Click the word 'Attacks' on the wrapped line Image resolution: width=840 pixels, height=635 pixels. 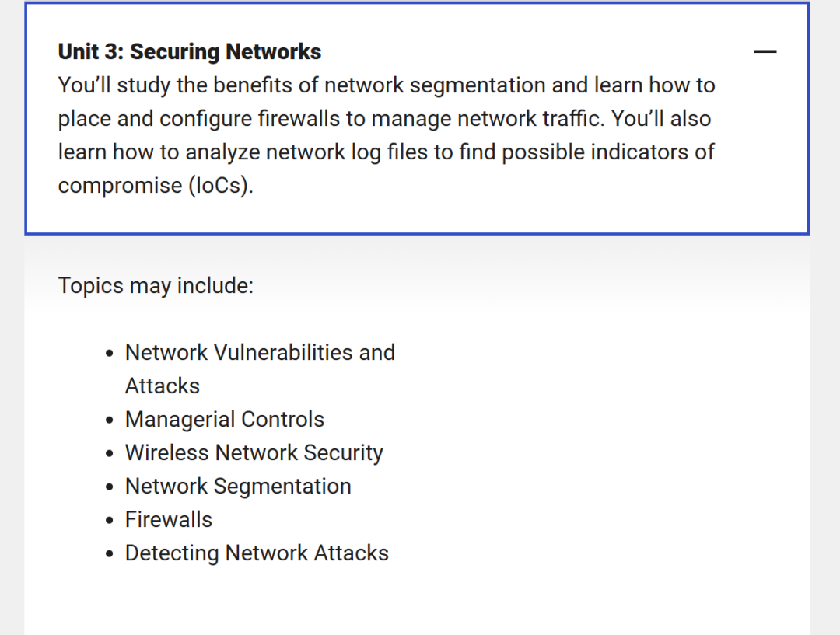[x=163, y=386]
